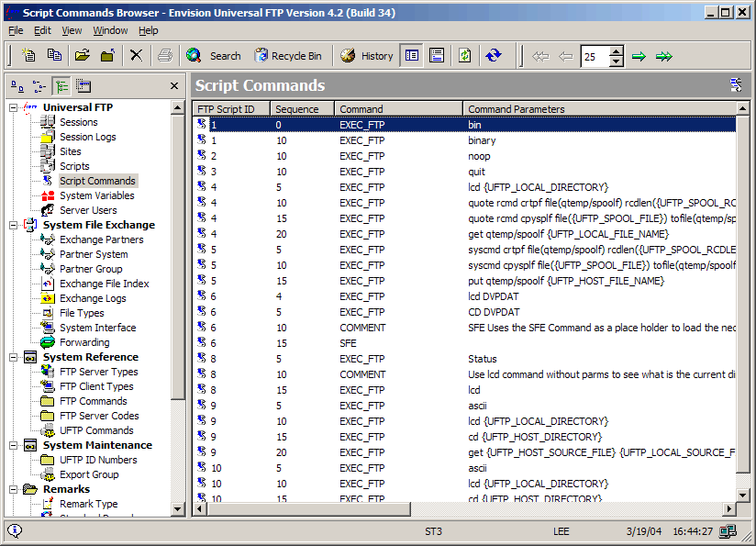
Task: Select Sessions in the tree
Action: [x=79, y=122]
